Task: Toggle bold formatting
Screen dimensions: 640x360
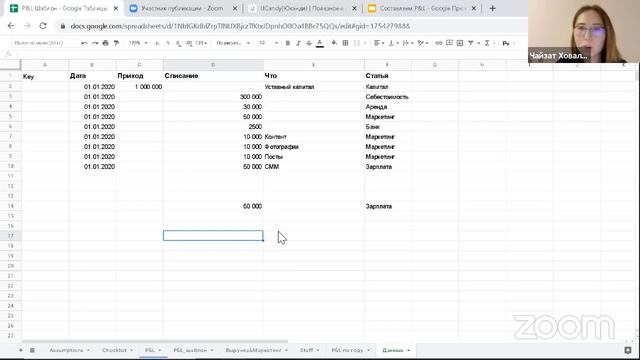Action: 288,43
